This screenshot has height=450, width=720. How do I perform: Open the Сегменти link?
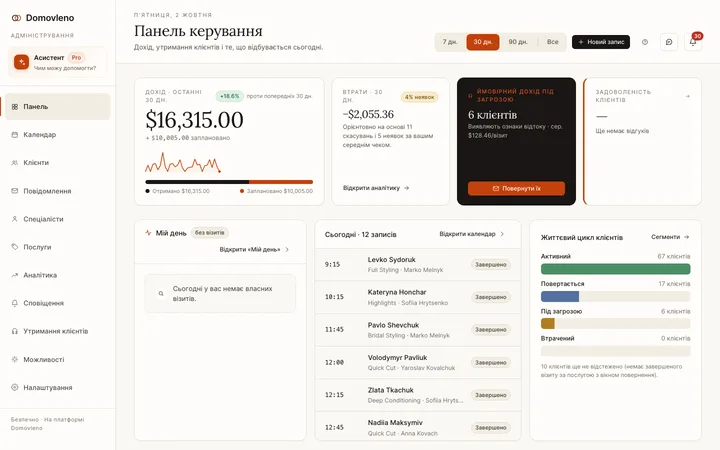670,237
